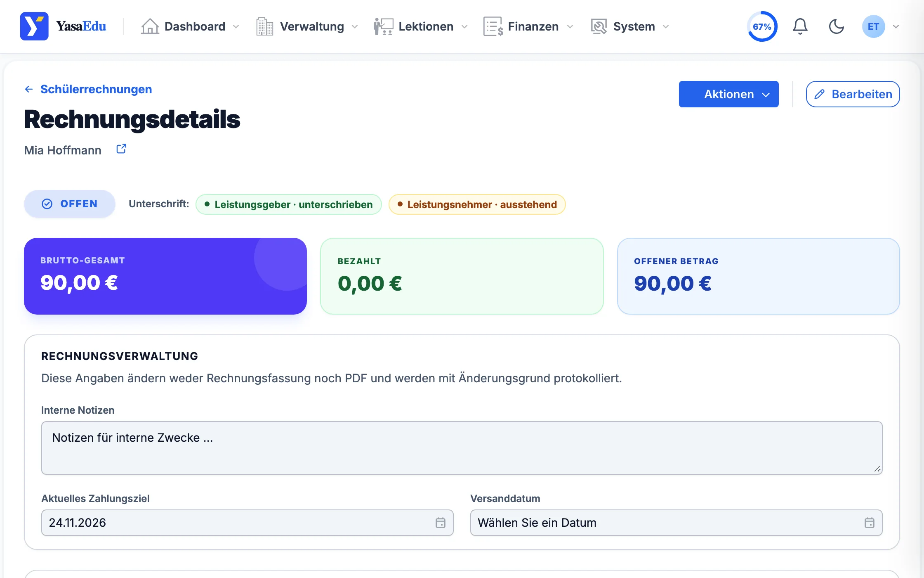
Task: Expand the System menu chevron
Action: coord(666,27)
